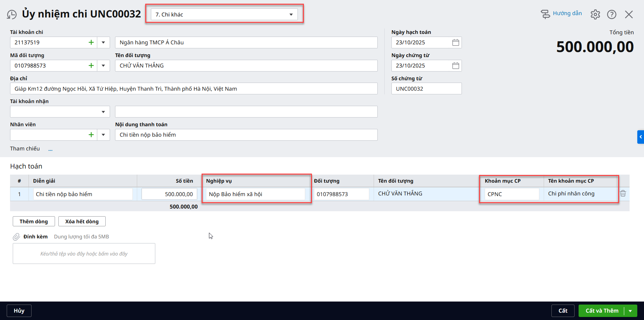Viewport: 644px width, 320px height.
Task: Add new bank account with green plus
Action: coord(91,42)
